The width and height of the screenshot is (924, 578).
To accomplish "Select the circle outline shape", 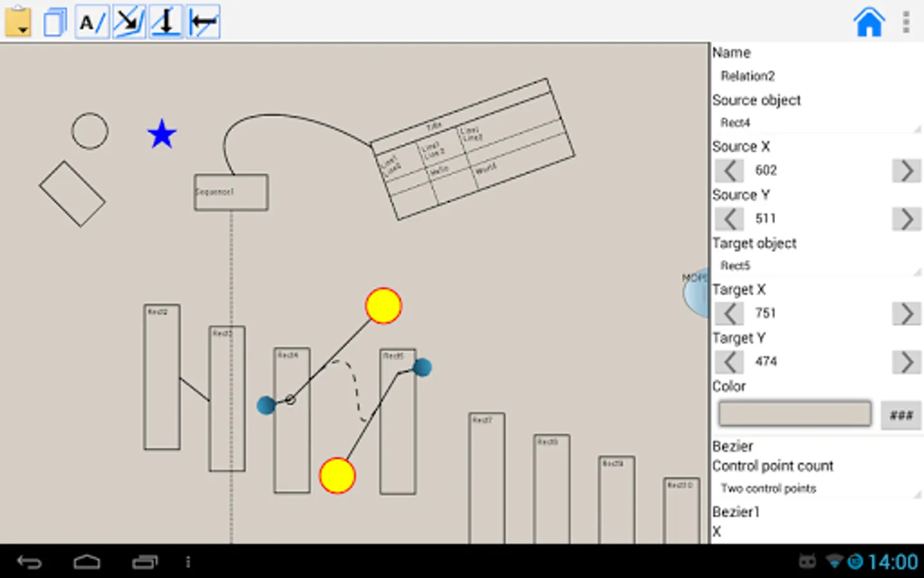I will pos(90,131).
